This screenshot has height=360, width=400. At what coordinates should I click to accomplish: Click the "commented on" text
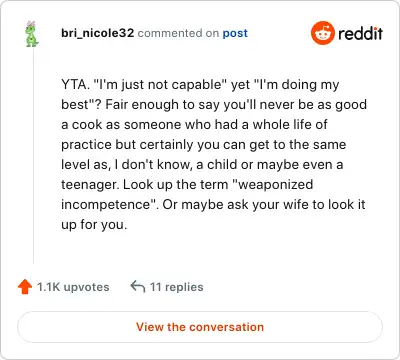[178, 33]
